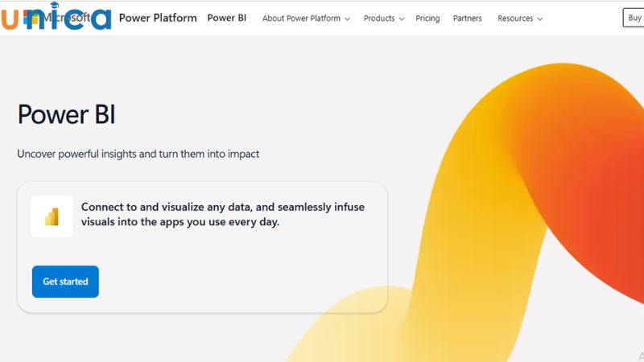Click the Get started button
Image resolution: width=644 pixels, height=362 pixels.
point(65,282)
